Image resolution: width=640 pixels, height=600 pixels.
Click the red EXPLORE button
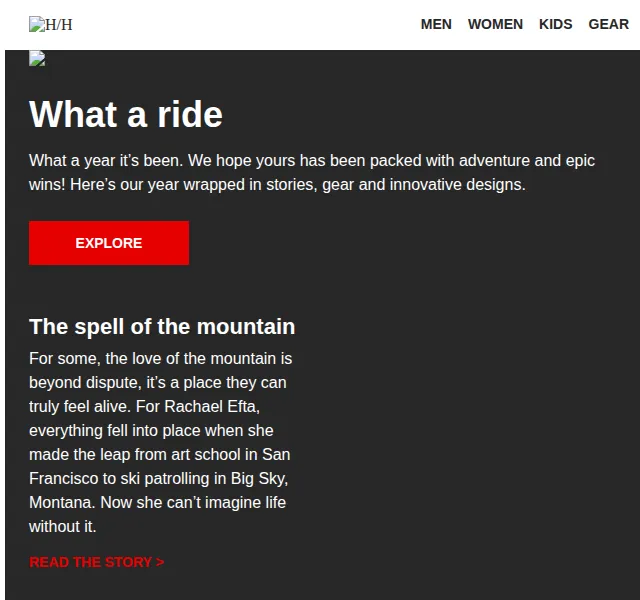click(x=109, y=243)
